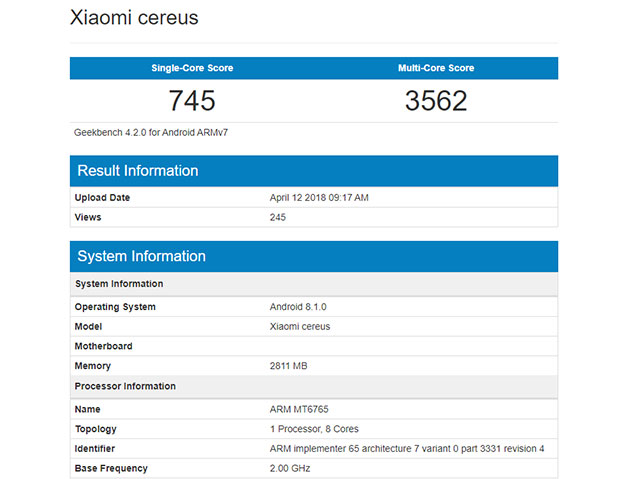Screen dimensions: 620x479
Task: Select the 'Single-Core Score' header
Action: pos(192,68)
